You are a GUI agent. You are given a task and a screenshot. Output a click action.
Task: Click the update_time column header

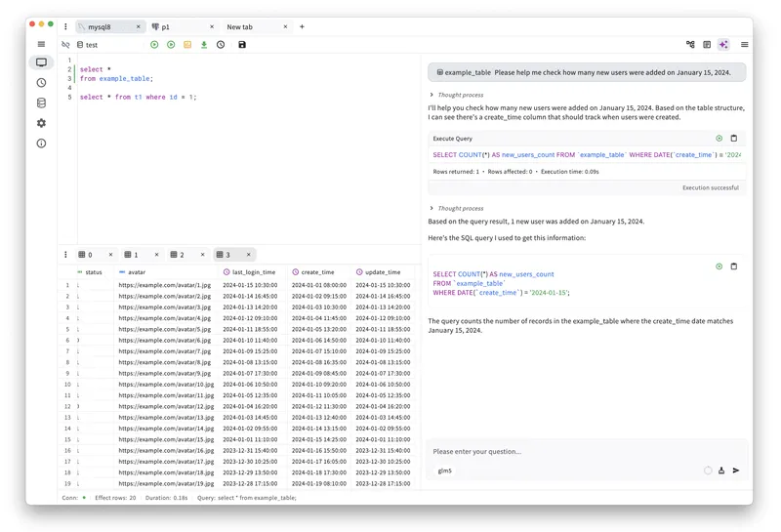383,272
